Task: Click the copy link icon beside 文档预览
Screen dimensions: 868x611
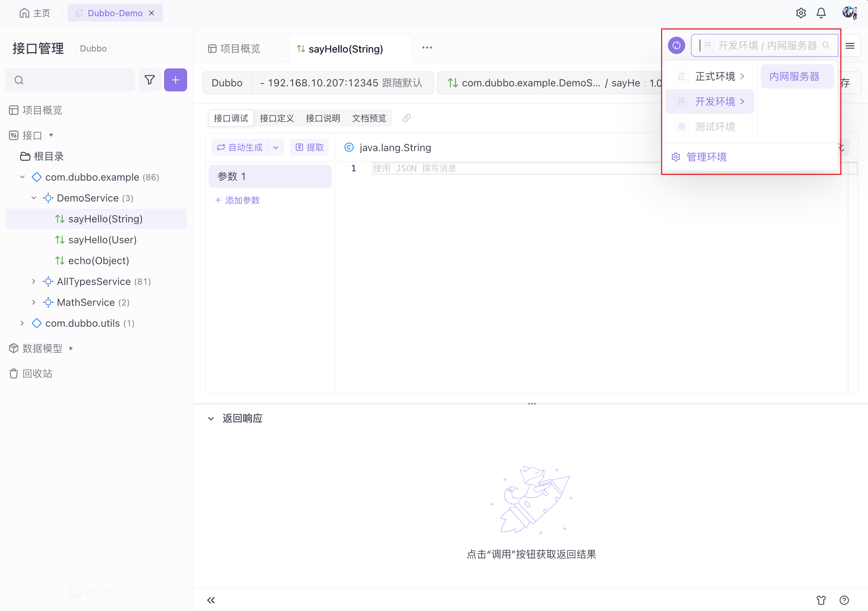Action: click(x=406, y=118)
